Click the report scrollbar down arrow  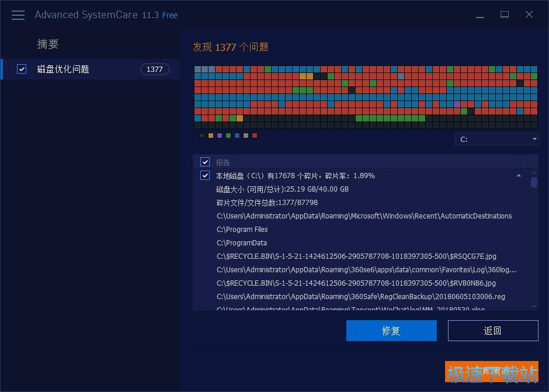tap(534, 307)
